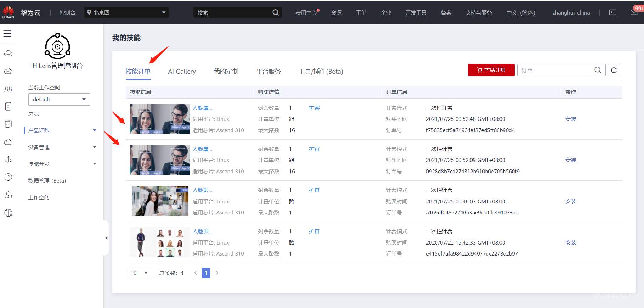Click the wave-shaped service icon in left rail
The height and width of the screenshot is (308, 644).
coord(8,89)
